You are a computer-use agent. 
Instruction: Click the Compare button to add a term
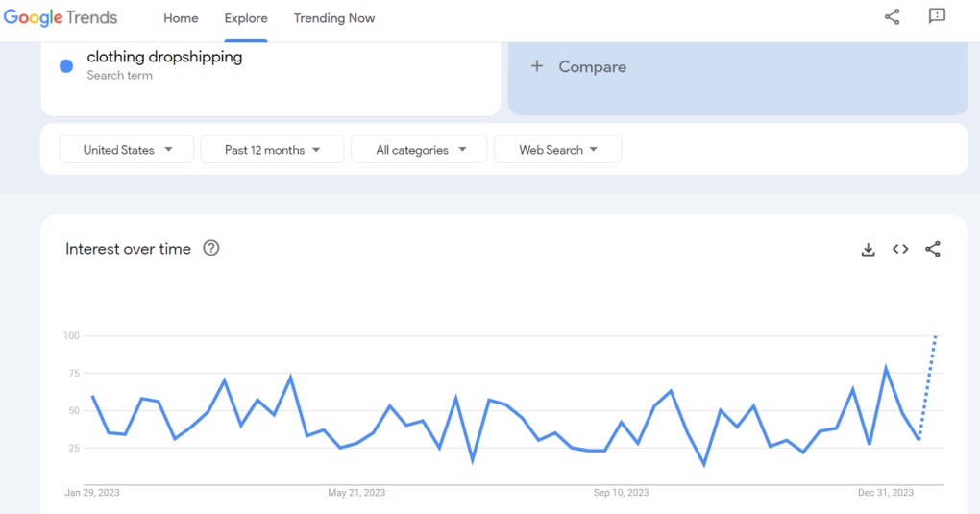click(579, 67)
